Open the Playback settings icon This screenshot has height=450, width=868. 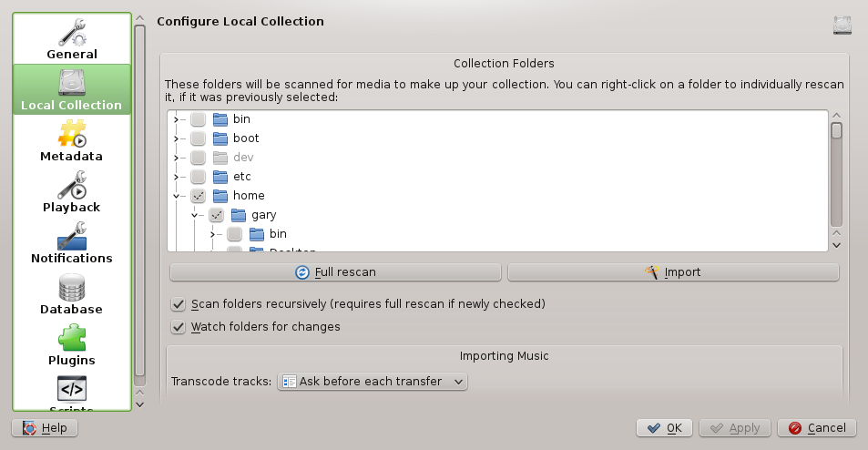point(72,184)
